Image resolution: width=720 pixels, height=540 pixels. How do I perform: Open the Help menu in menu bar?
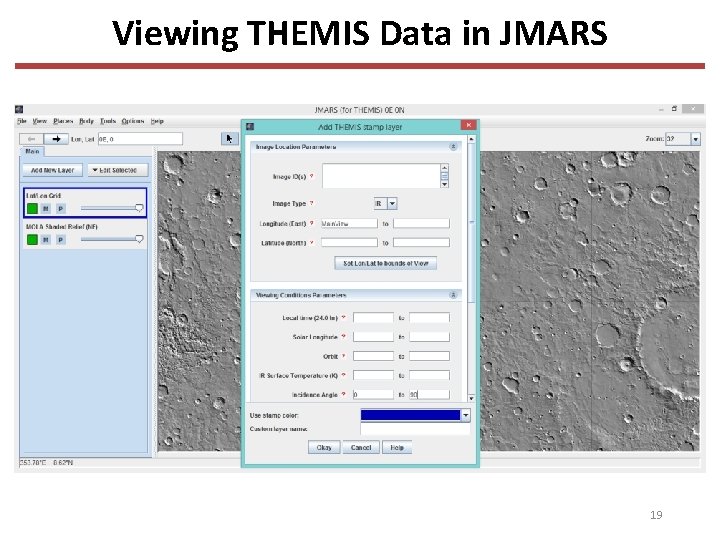coord(157,121)
